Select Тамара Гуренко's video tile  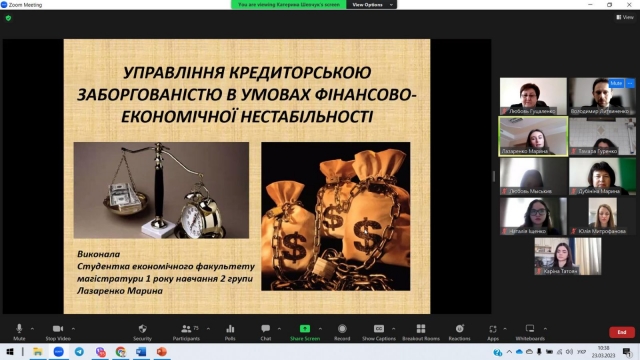point(602,136)
